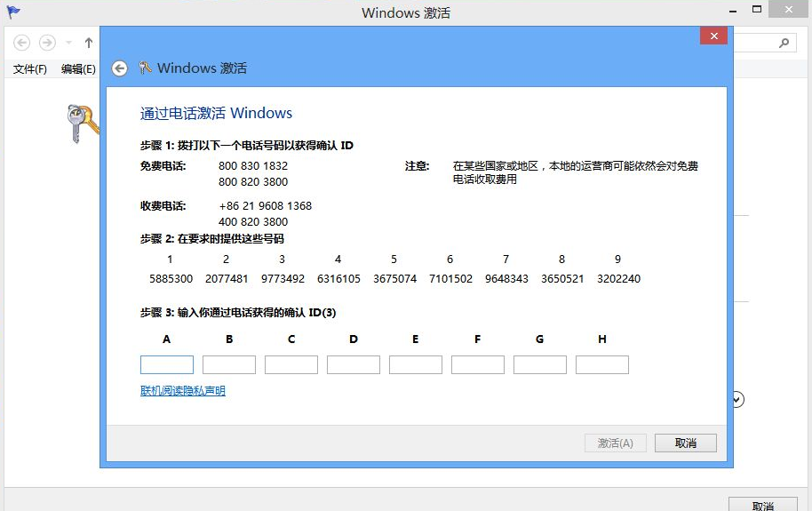
Task: Click the back arrow in activation dialog
Action: pyautogui.click(x=119, y=68)
